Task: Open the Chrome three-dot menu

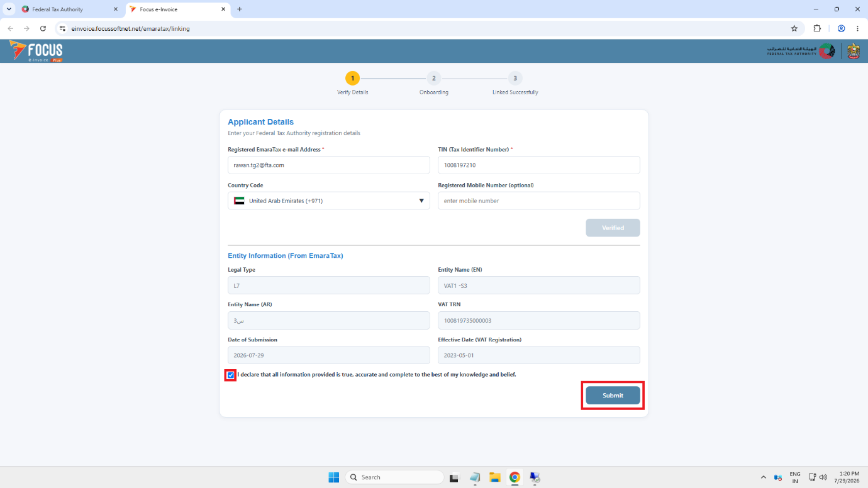Action: point(857,28)
